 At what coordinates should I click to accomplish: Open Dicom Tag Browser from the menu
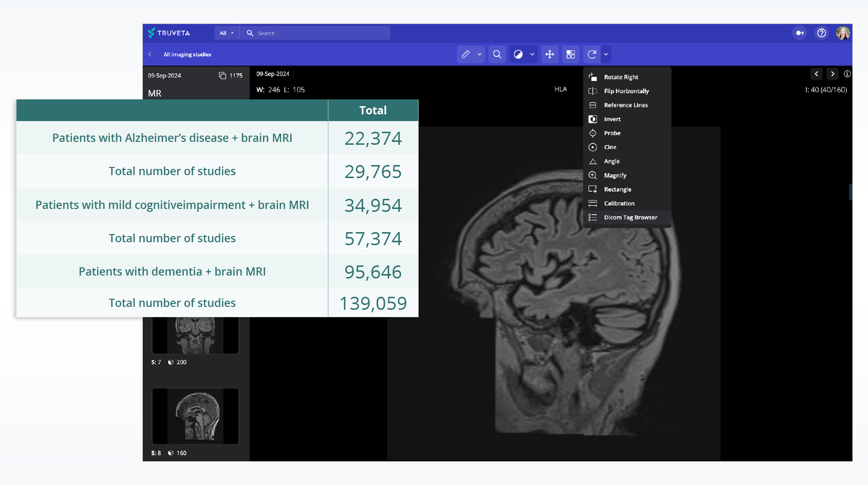pyautogui.click(x=627, y=218)
